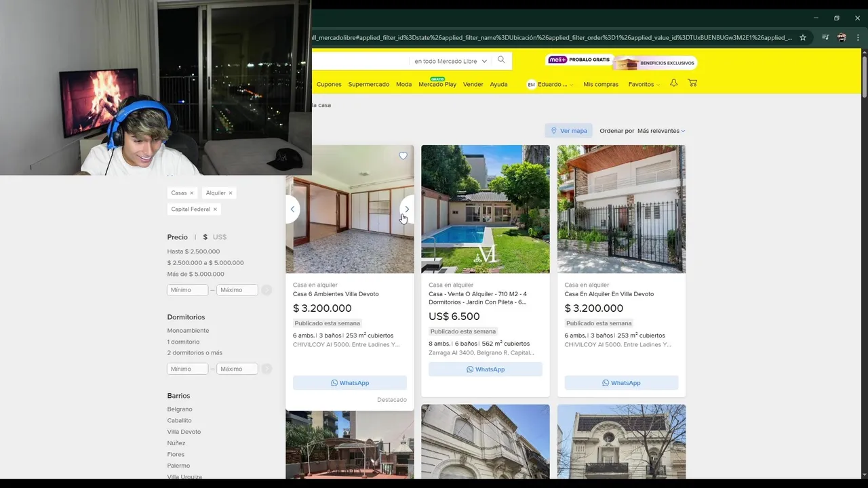Open 'Más relevantes' sort dropdown
Image resolution: width=868 pixels, height=488 pixels.
point(661,131)
